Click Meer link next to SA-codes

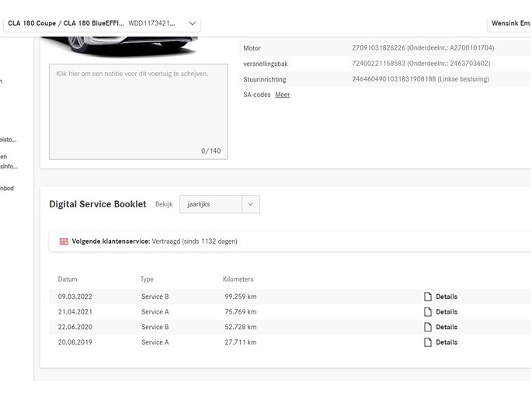283,95
